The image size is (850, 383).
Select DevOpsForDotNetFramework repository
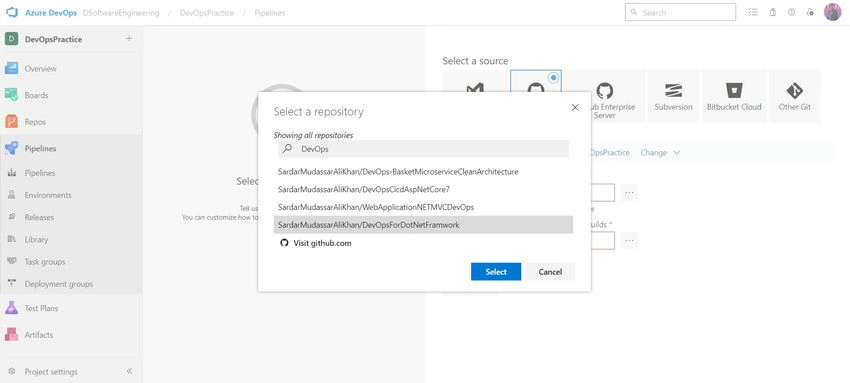click(x=423, y=224)
